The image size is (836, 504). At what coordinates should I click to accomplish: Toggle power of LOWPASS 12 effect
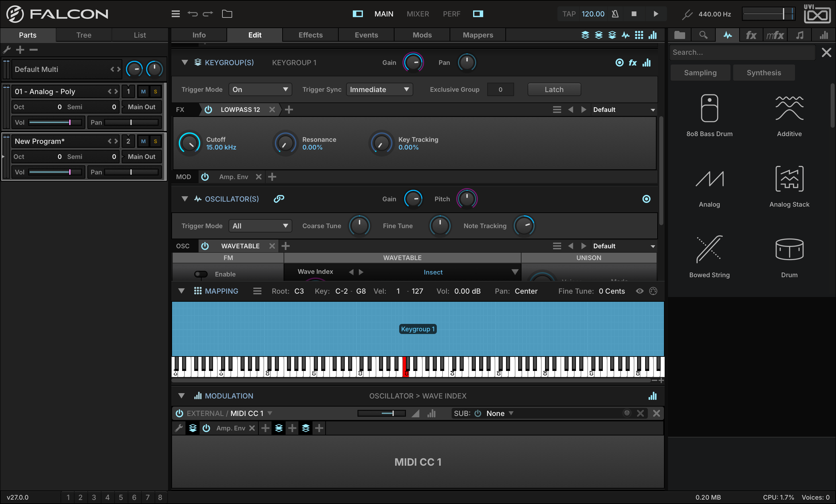tap(208, 110)
